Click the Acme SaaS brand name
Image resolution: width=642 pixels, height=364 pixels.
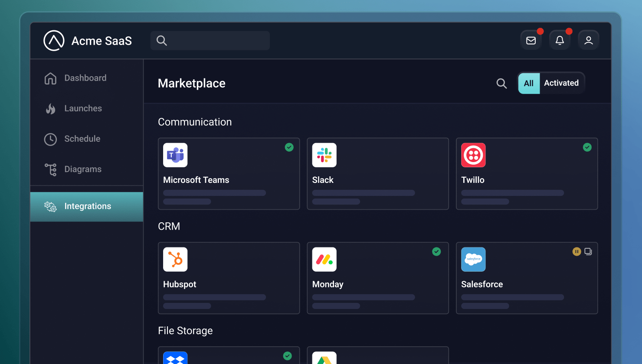[102, 41]
